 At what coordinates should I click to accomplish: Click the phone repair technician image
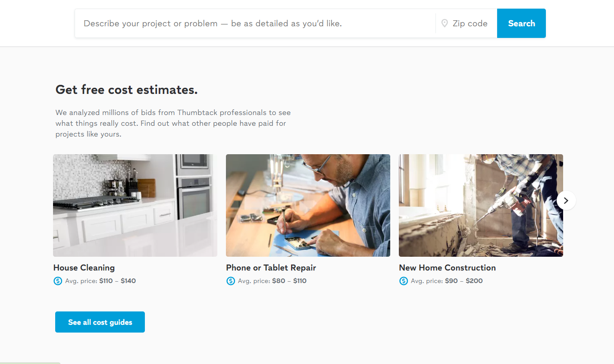[308, 205]
